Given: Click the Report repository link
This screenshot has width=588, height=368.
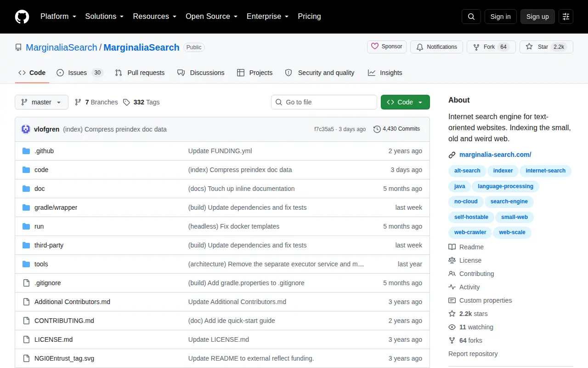Looking at the screenshot, I should pos(473,354).
